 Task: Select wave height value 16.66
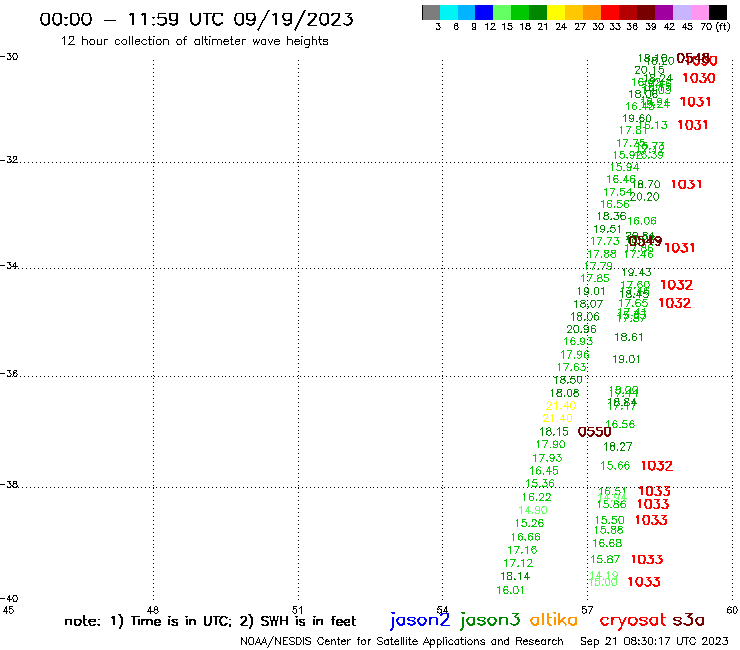pos(525,537)
